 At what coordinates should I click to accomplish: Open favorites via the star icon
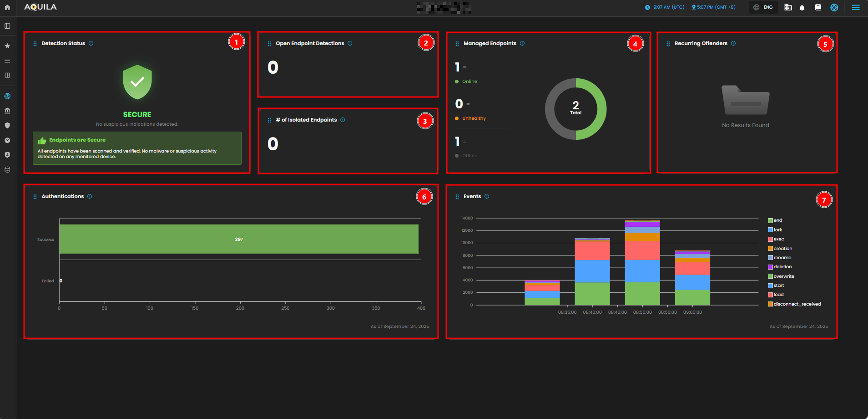7,46
